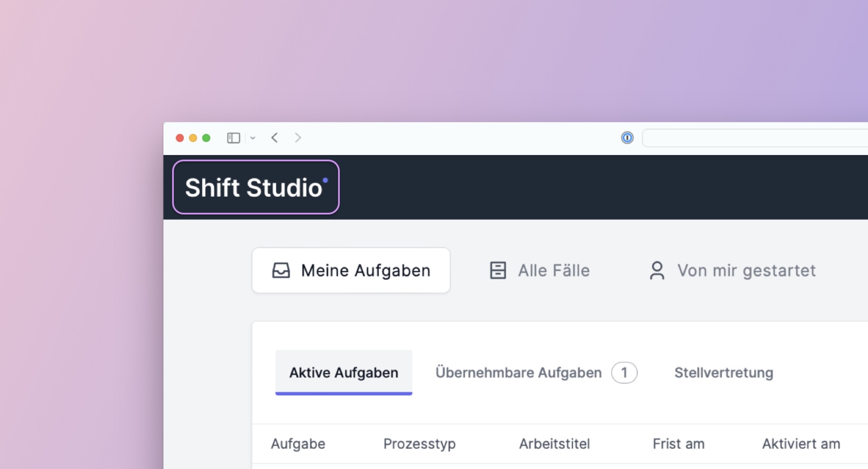The width and height of the screenshot is (868, 469).
Task: Switch to Alle Fälle
Action: pos(539,270)
